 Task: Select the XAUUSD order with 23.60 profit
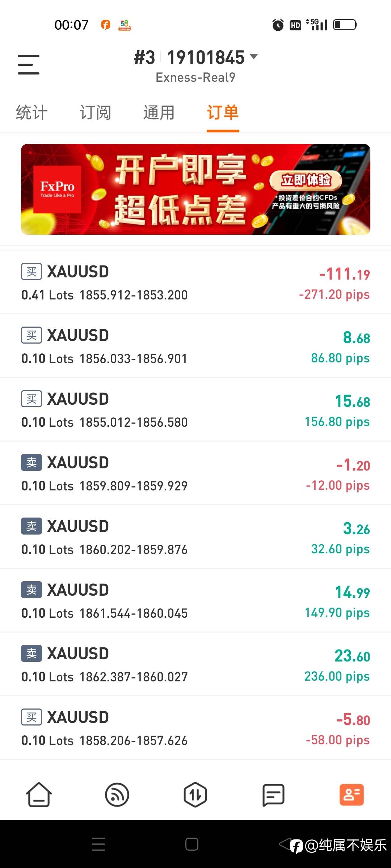pos(195,665)
